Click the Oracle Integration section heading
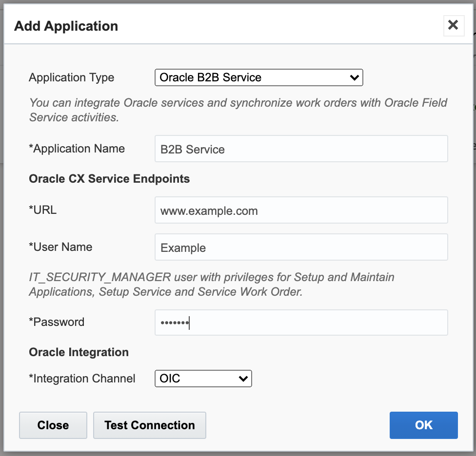 [79, 352]
